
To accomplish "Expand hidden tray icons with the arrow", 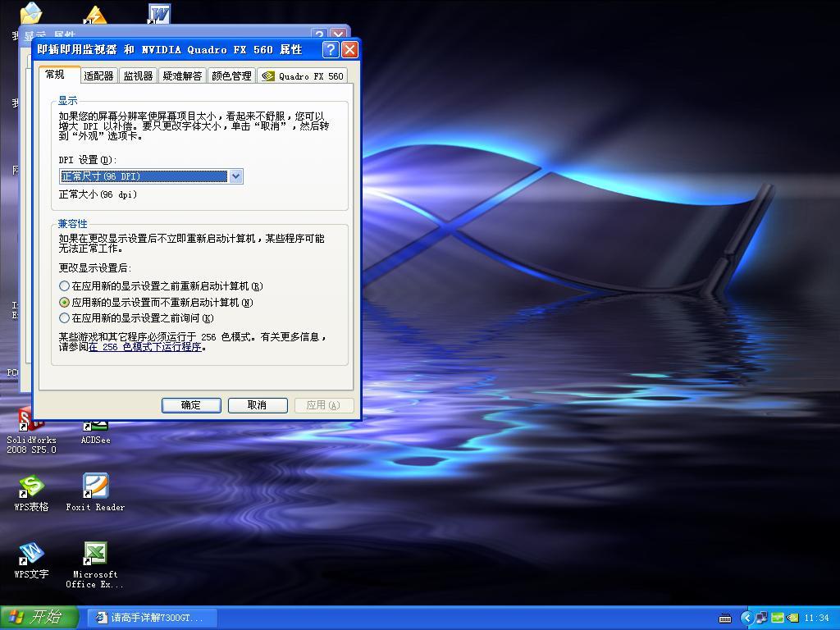I will pyautogui.click(x=746, y=619).
